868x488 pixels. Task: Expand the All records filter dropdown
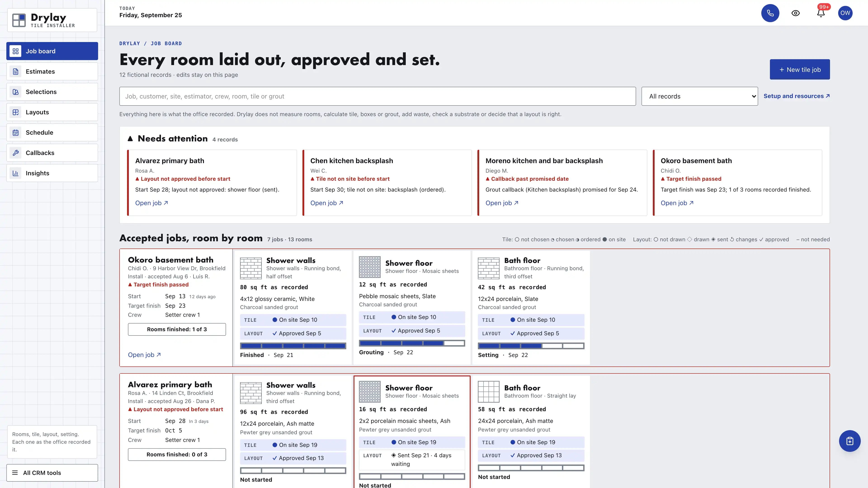click(700, 96)
